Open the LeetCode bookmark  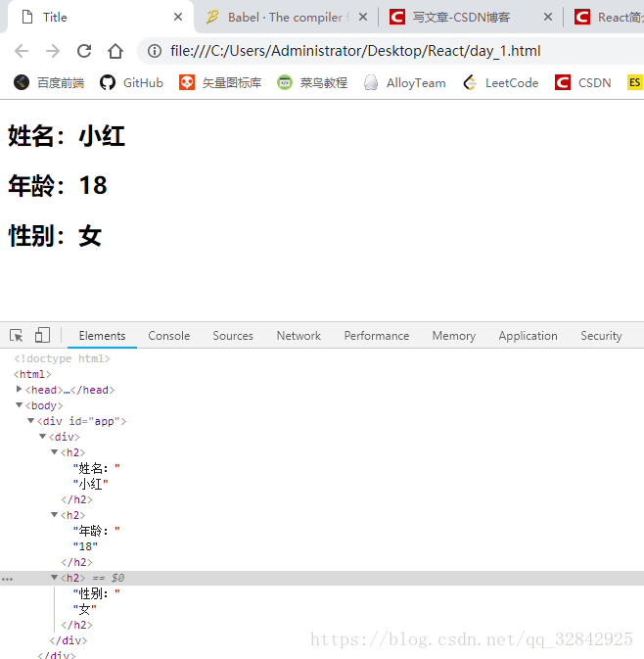click(x=500, y=83)
